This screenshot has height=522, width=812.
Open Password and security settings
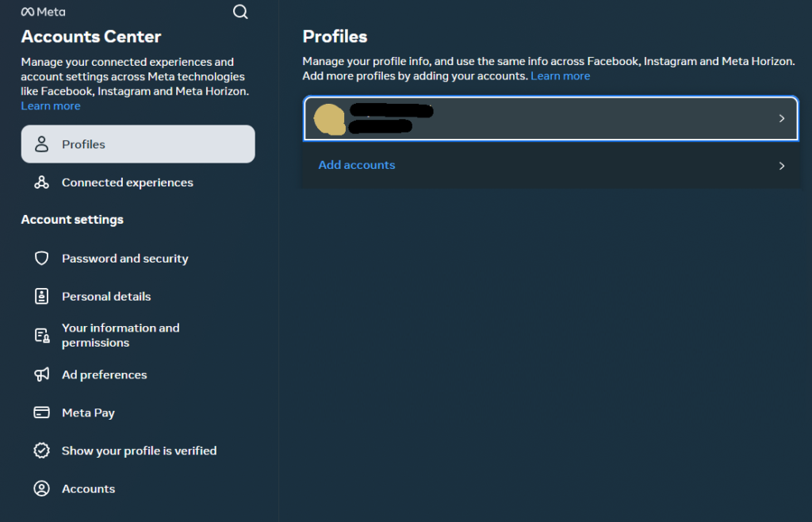[138, 259]
